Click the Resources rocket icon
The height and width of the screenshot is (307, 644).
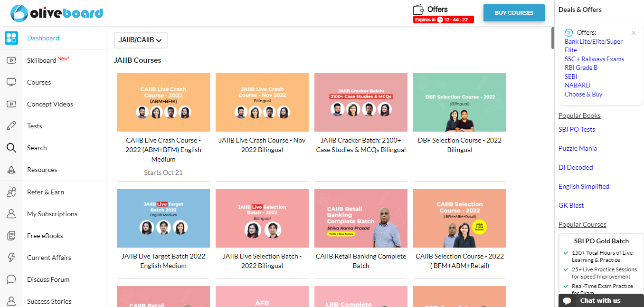pos(11,170)
